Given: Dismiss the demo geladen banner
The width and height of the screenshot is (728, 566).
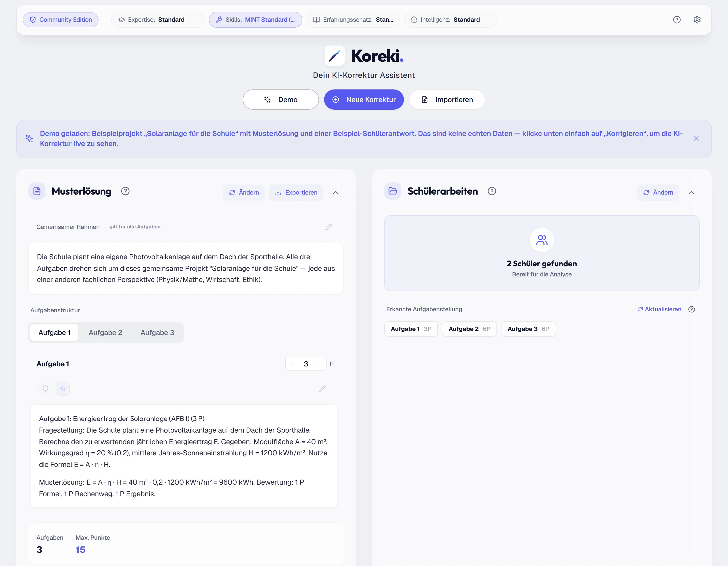Looking at the screenshot, I should click(696, 138).
